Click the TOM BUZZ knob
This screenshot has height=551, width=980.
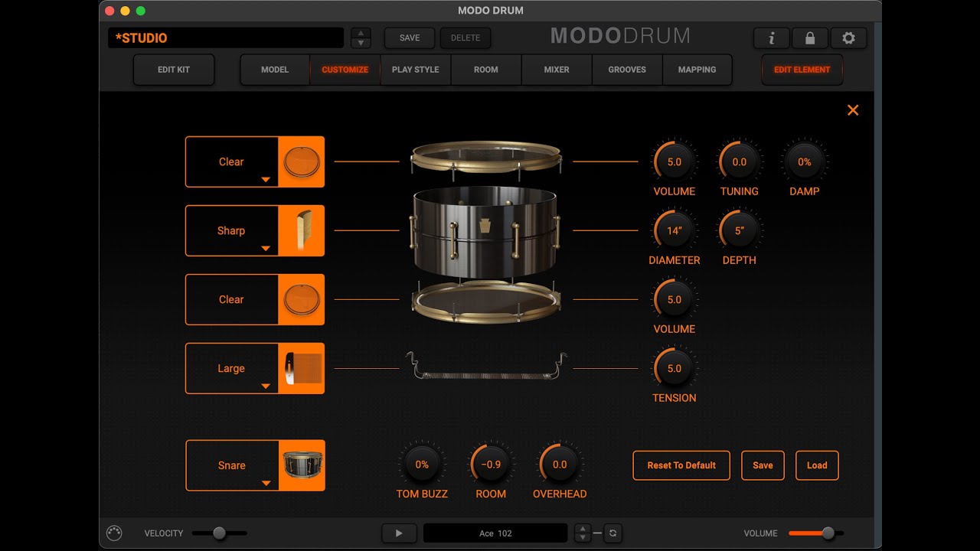coord(422,465)
